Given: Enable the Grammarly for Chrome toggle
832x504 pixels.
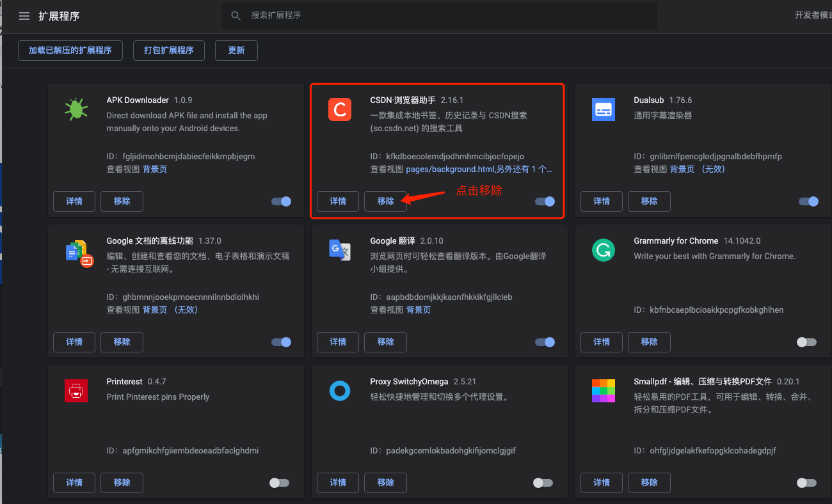Looking at the screenshot, I should [806, 342].
